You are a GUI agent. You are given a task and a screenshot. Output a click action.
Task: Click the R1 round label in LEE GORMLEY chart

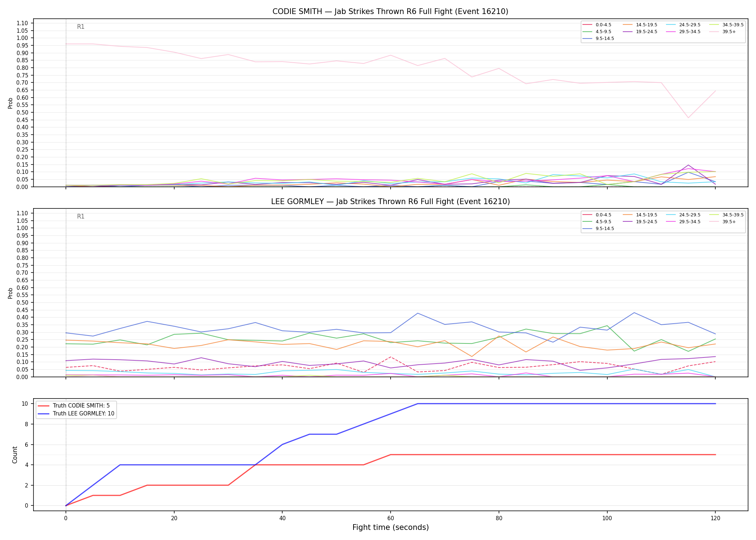click(x=81, y=216)
